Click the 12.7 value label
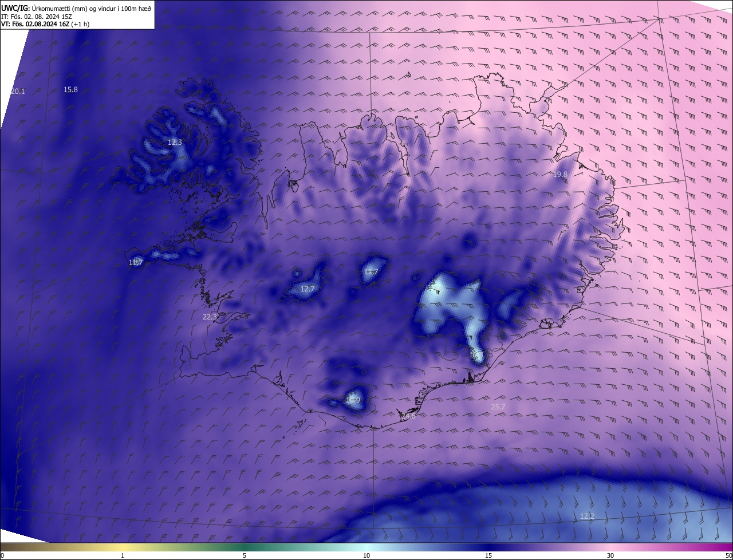 (308, 289)
